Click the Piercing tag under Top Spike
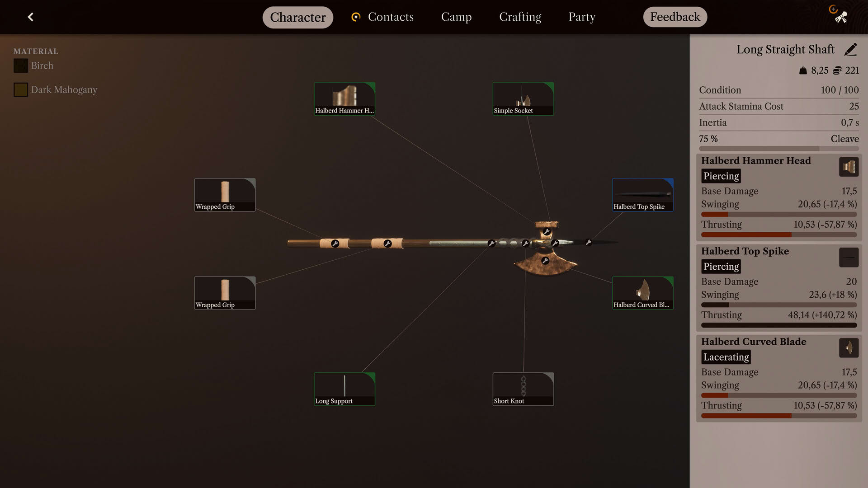Image resolution: width=868 pixels, height=488 pixels. pos(721,266)
